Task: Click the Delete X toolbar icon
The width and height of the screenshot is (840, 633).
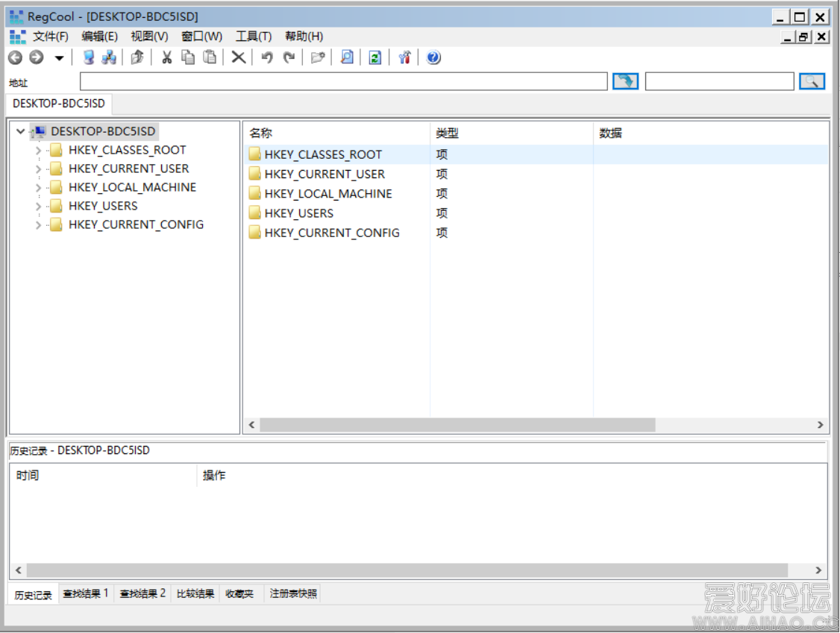Action: click(238, 57)
